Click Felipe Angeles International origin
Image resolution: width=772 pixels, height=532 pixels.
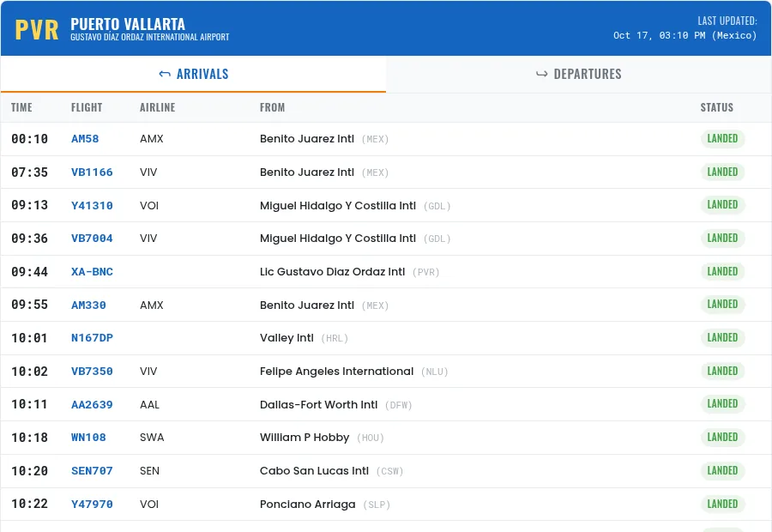pyautogui.click(x=337, y=372)
